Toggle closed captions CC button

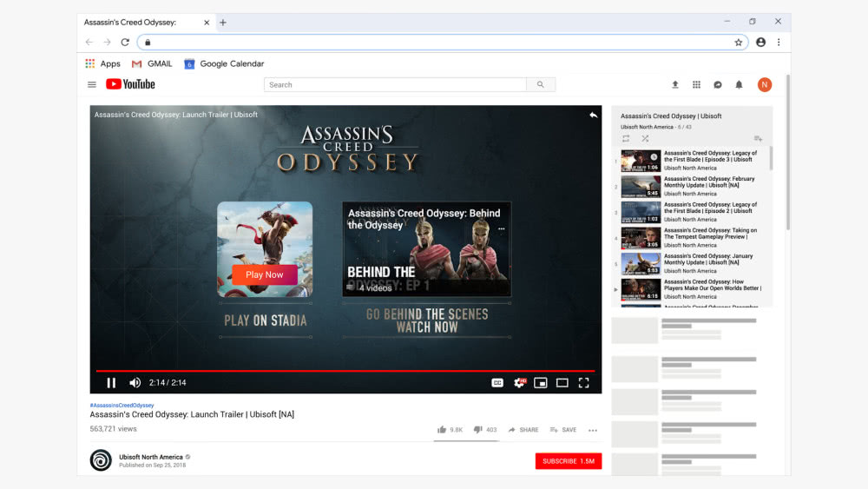coord(497,383)
